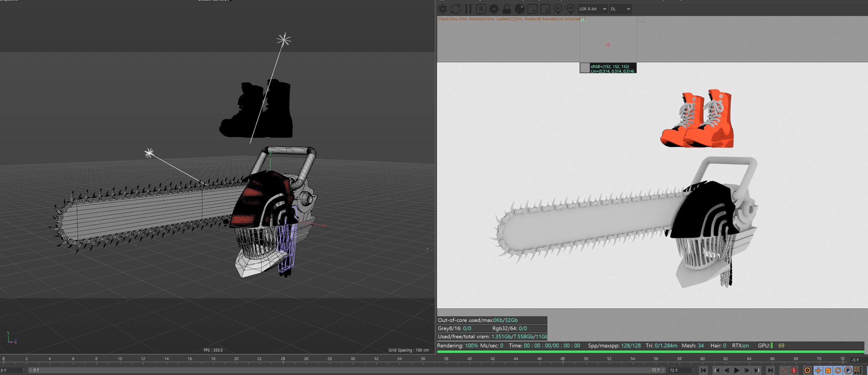Click the material picker M pin icon

(x=571, y=9)
